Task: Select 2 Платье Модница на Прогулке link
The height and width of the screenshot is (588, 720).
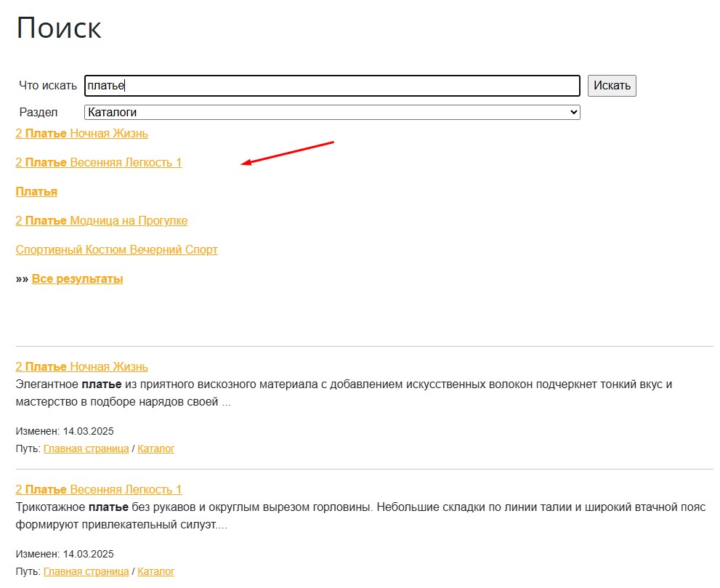Action: [x=101, y=221]
